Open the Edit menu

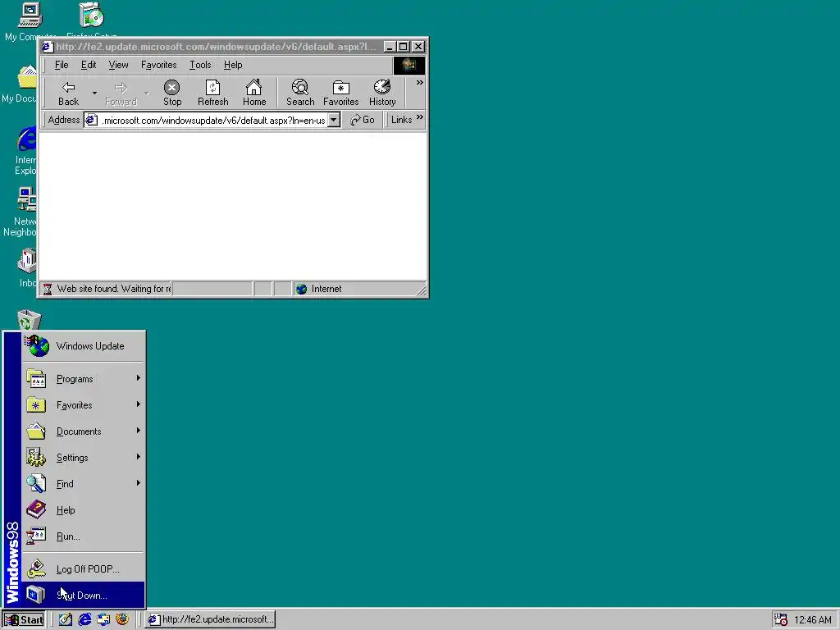coord(89,65)
